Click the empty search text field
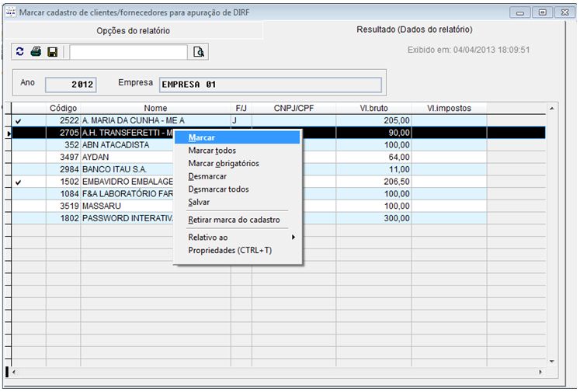580x392 pixels. coord(128,52)
